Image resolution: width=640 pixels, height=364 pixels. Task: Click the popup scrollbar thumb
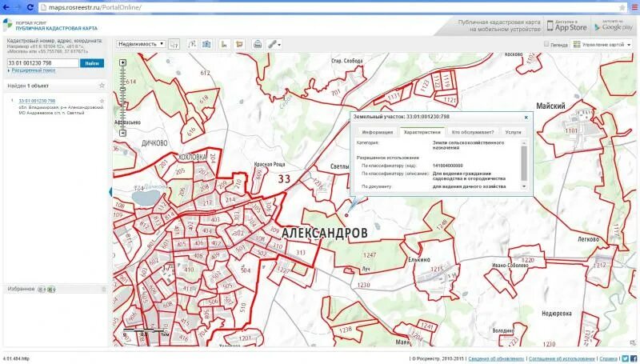coord(524,163)
